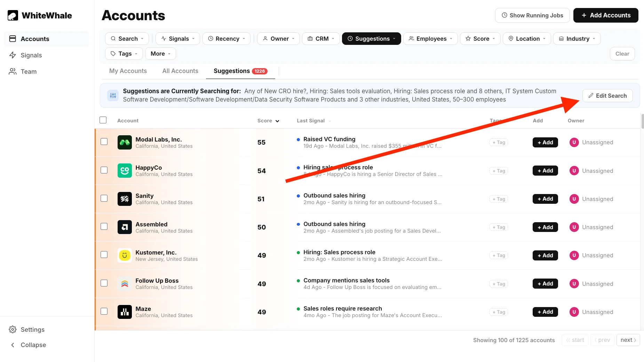Select all accounts with header checkbox
The image size is (644, 362).
coord(103,120)
